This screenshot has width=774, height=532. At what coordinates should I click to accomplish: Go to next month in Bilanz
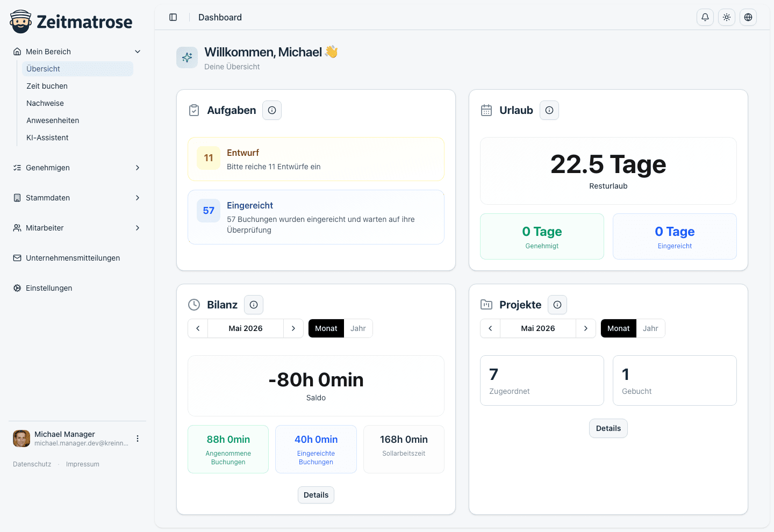pos(293,328)
